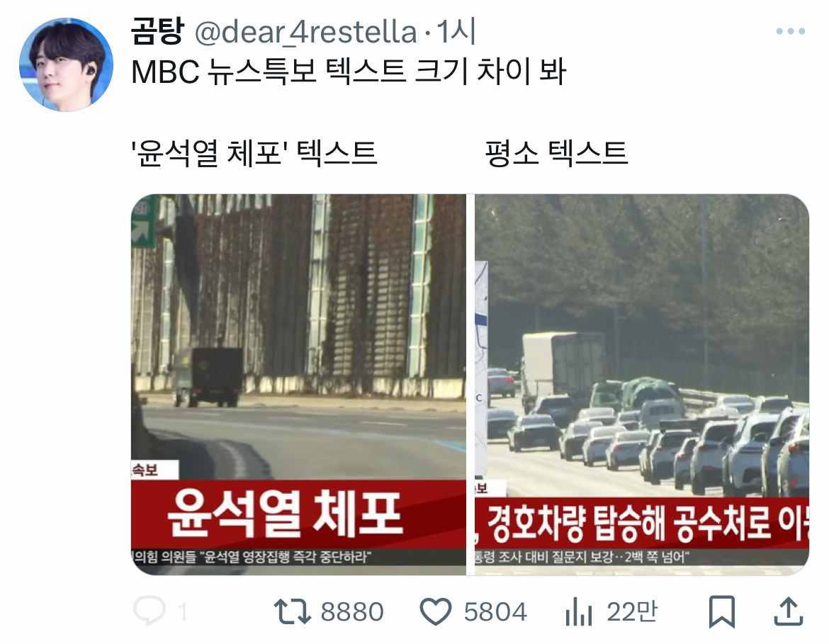Retweet using the retweet arrows icon

click(x=292, y=611)
